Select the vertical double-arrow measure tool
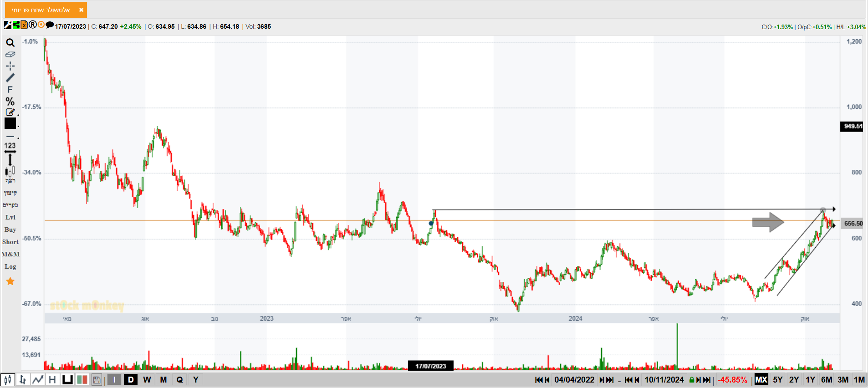Screen dimensions: 868x388 click(10, 159)
